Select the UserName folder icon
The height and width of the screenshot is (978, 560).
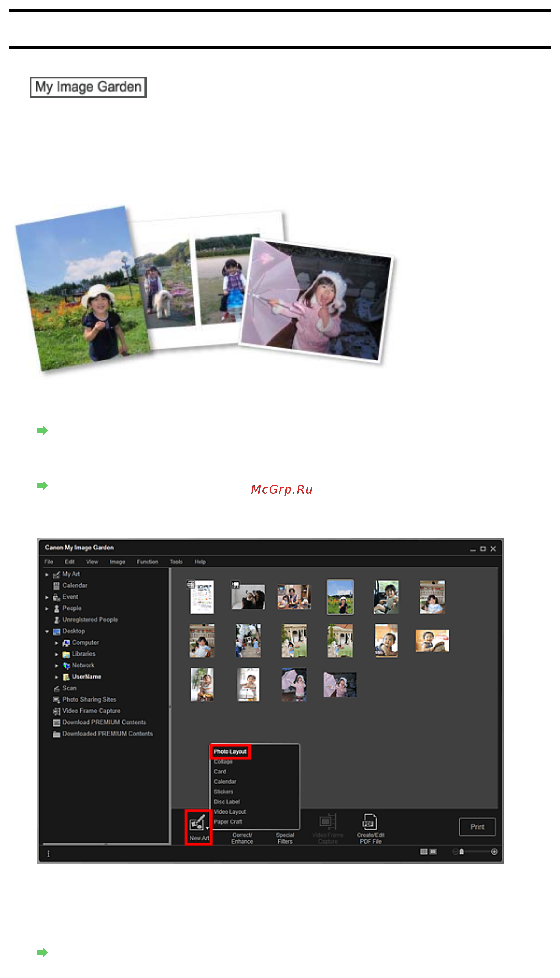(x=66, y=677)
